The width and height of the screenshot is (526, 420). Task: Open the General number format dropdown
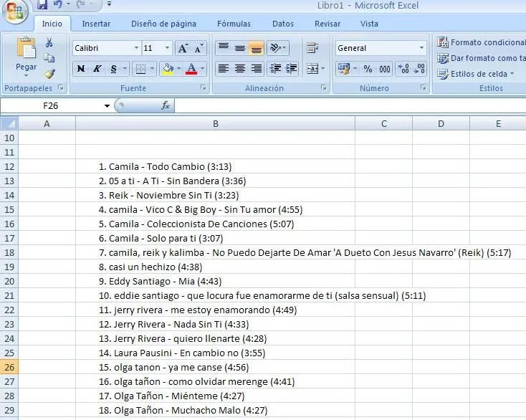[421, 48]
